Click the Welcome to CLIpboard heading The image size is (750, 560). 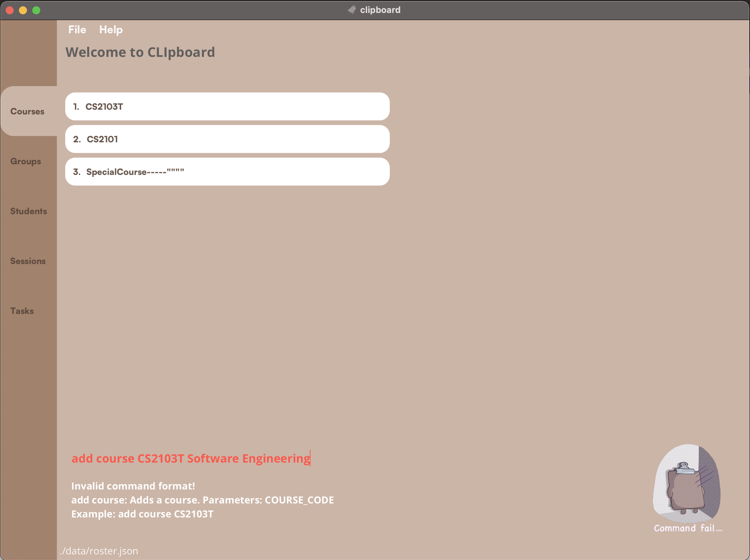point(140,52)
